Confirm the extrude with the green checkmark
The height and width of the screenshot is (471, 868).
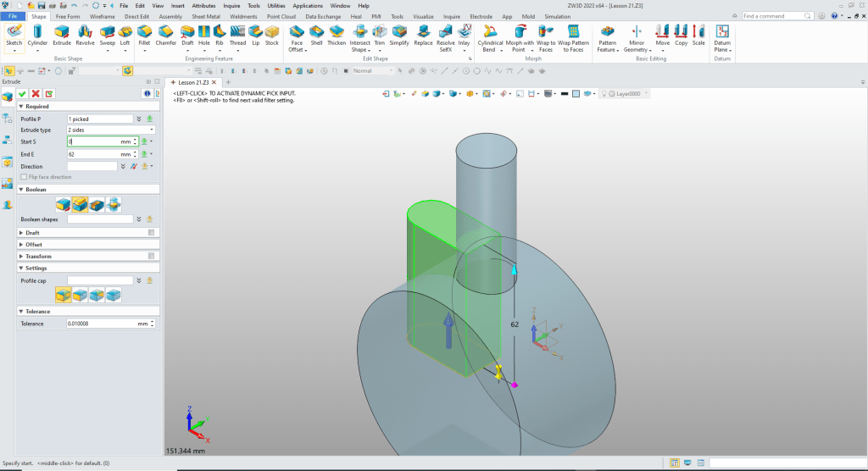(x=22, y=93)
